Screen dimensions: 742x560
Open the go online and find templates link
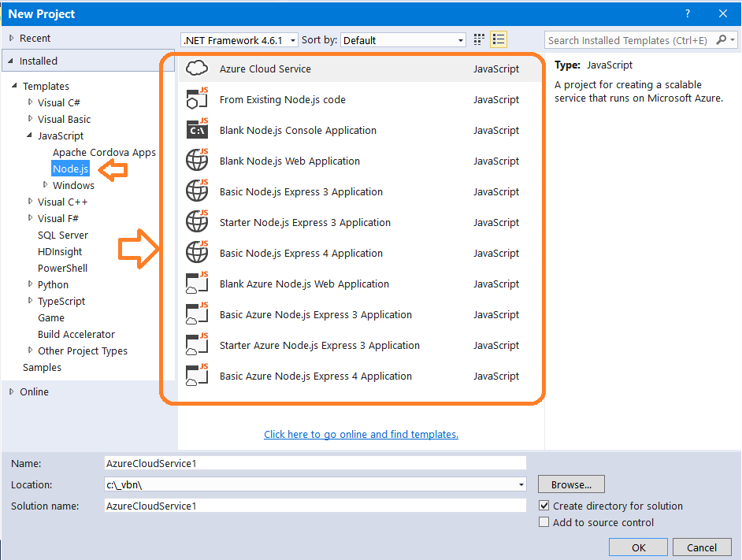(361, 434)
